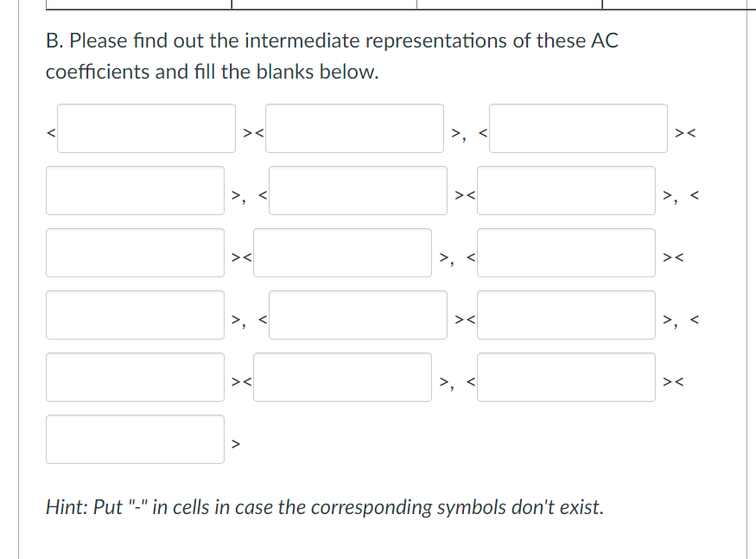This screenshot has width=756, height=559.
Task: Select the middle blank in the fifth row
Action: pyautogui.click(x=342, y=377)
